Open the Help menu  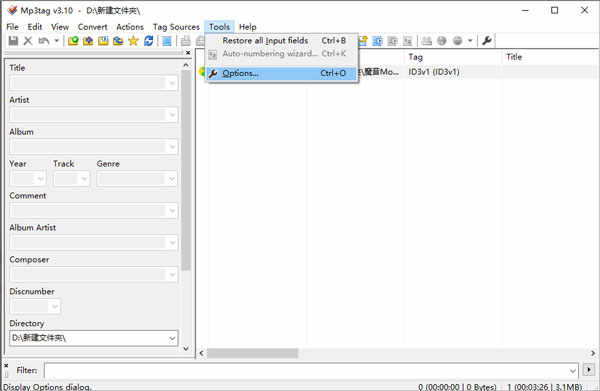[248, 27]
